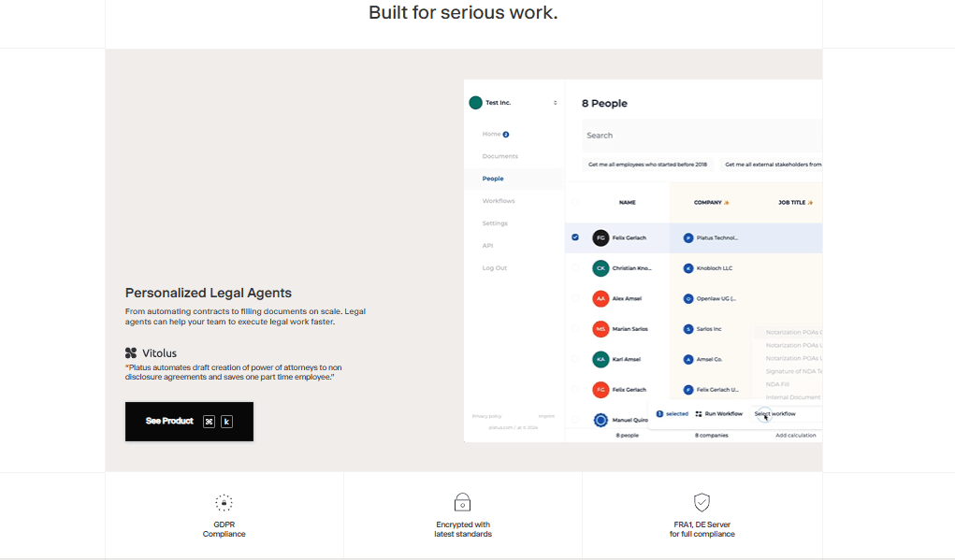955x560 pixels.
Task: Click the GDPR Compliance icon
Action: [x=224, y=503]
